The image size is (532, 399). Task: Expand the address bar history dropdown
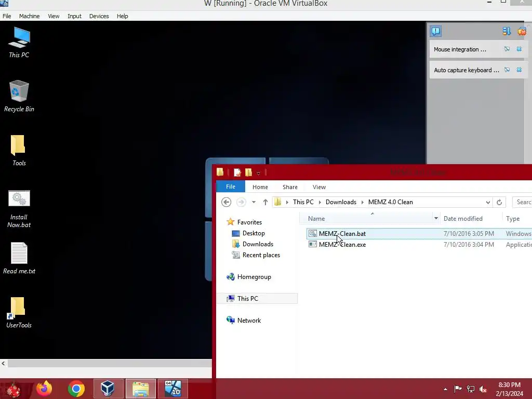tap(488, 202)
